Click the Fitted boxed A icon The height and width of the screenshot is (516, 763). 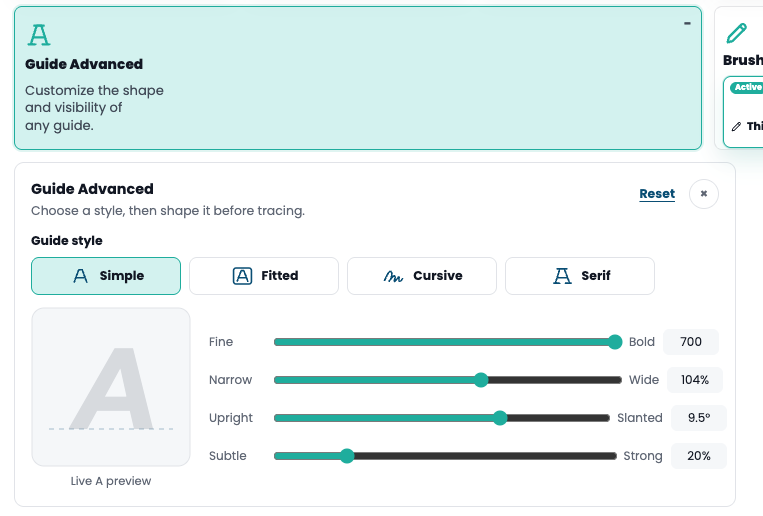(242, 276)
